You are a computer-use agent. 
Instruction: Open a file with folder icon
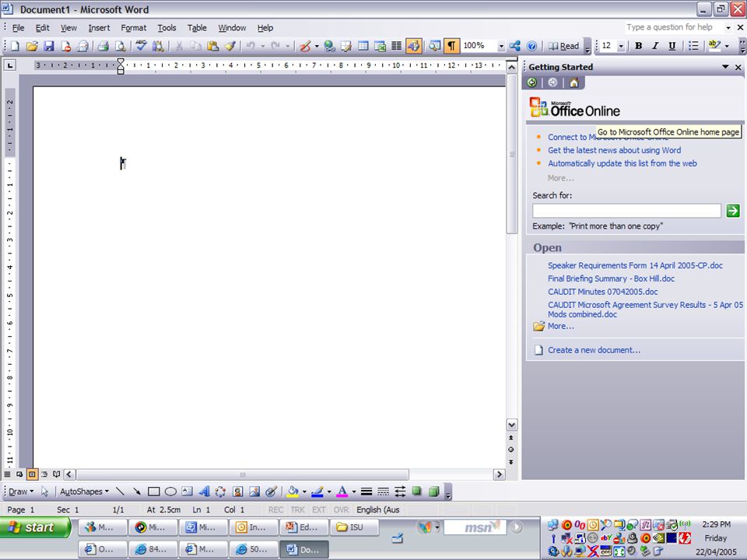pyautogui.click(x=32, y=46)
